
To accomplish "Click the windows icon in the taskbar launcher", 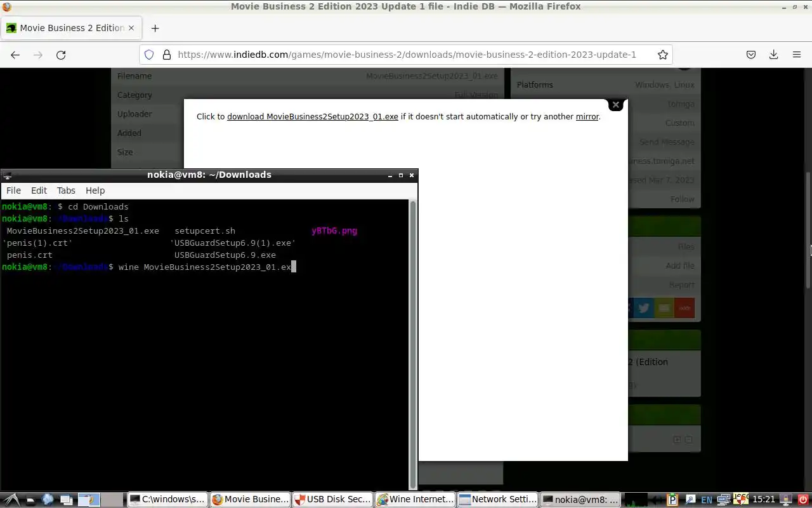I will pyautogui.click(x=67, y=500).
